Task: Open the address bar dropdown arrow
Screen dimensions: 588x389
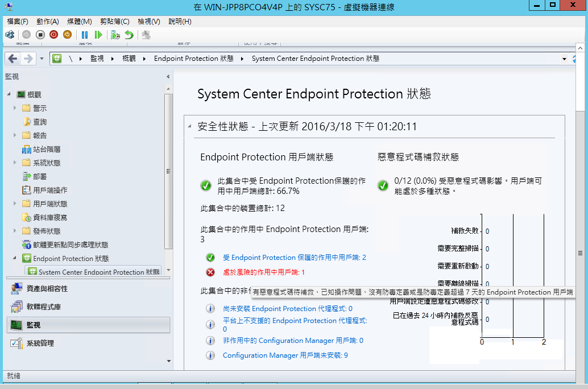Action: pyautogui.click(x=564, y=59)
